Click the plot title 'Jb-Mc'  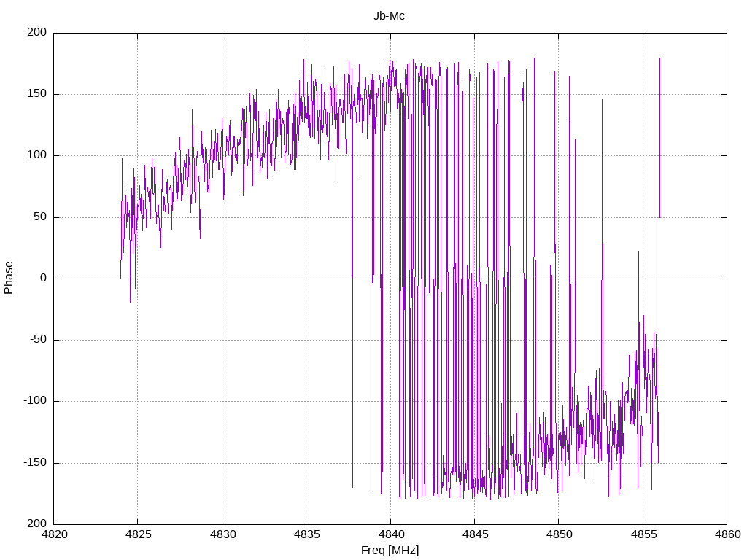(x=389, y=16)
